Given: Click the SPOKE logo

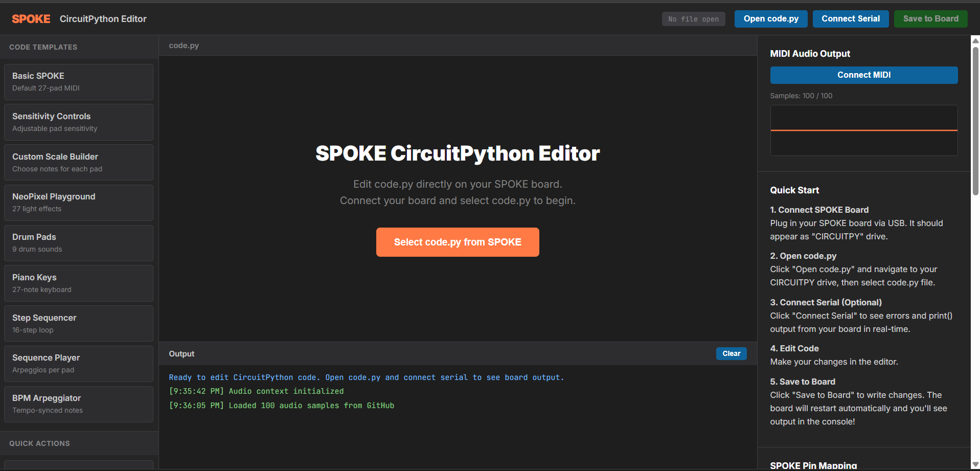Looking at the screenshot, I should point(31,19).
